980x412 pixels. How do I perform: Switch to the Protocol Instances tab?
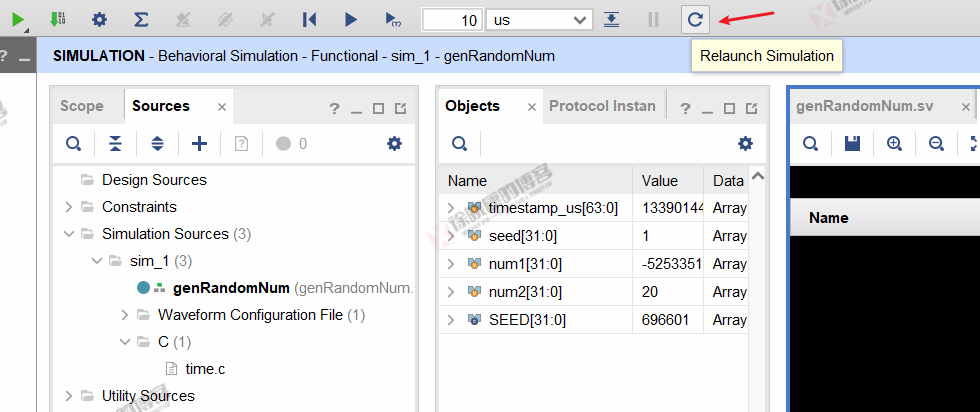602,106
